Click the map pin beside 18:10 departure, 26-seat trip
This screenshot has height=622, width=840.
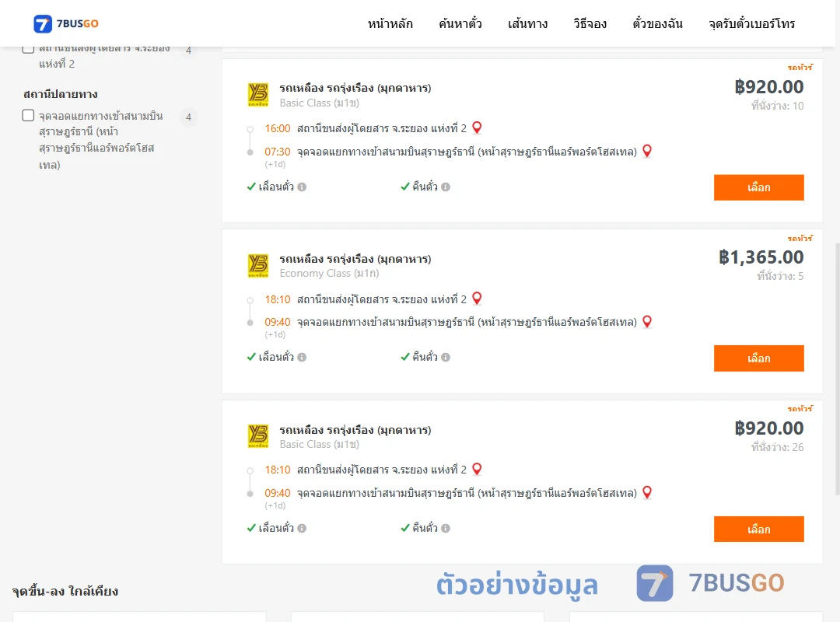[x=477, y=469]
